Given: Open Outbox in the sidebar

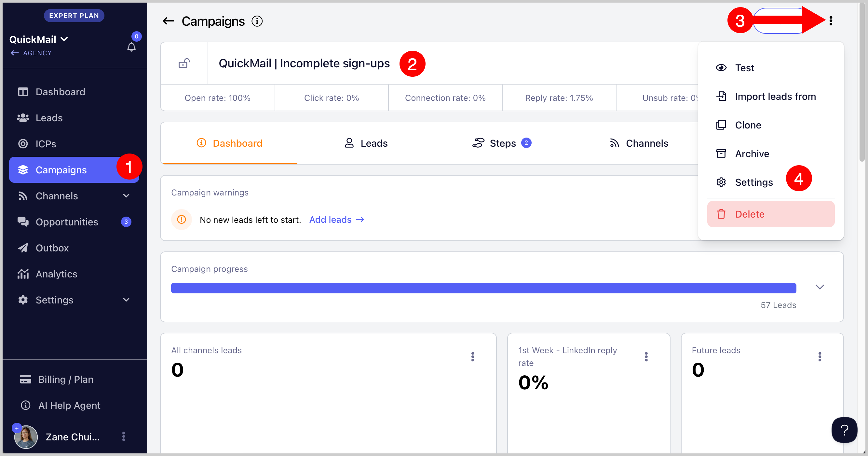Looking at the screenshot, I should pyautogui.click(x=74, y=248).
